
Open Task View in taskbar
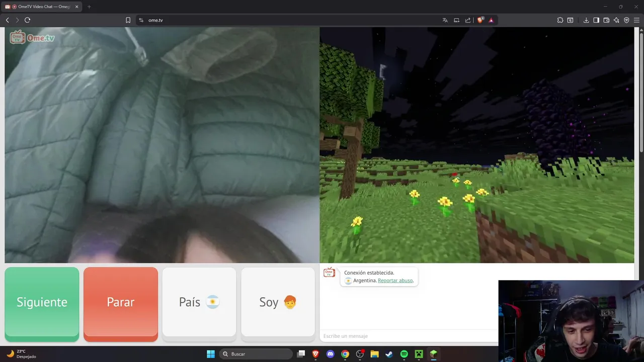(x=301, y=354)
